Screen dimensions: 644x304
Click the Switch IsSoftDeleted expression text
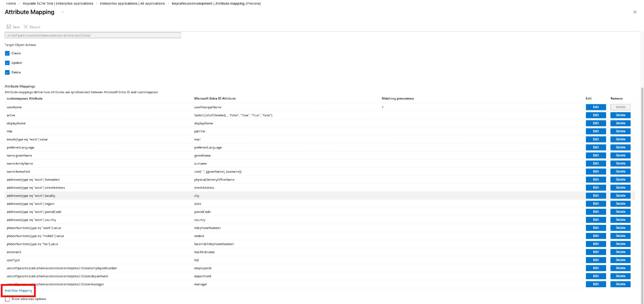[x=233, y=115]
